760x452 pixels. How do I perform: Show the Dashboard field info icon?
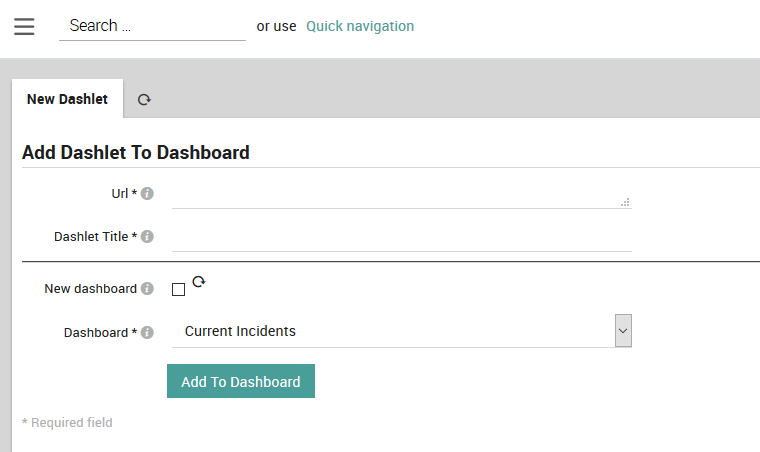tap(147, 333)
